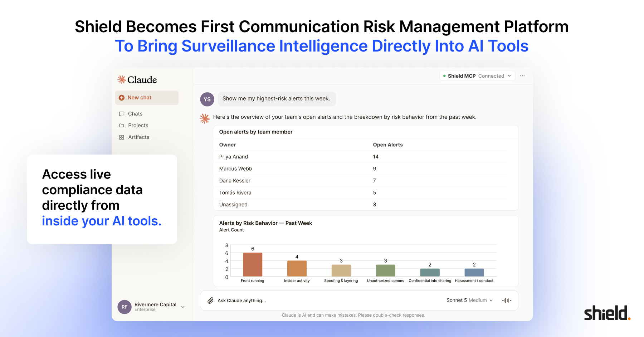Click the Projects folder icon
The height and width of the screenshot is (337, 644).
pos(122,126)
